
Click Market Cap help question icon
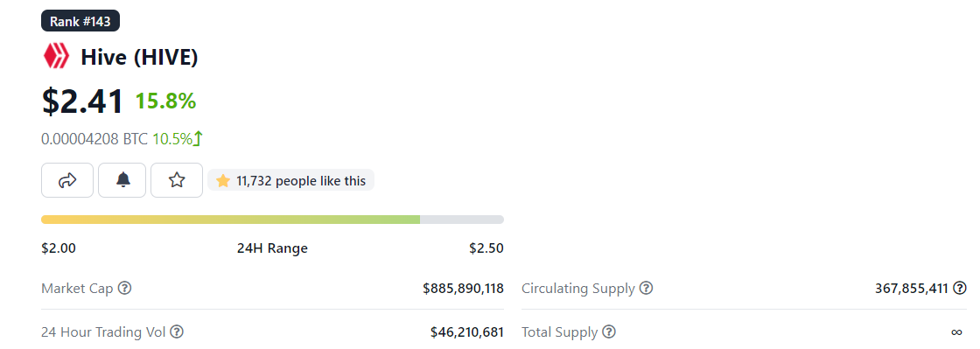click(125, 289)
